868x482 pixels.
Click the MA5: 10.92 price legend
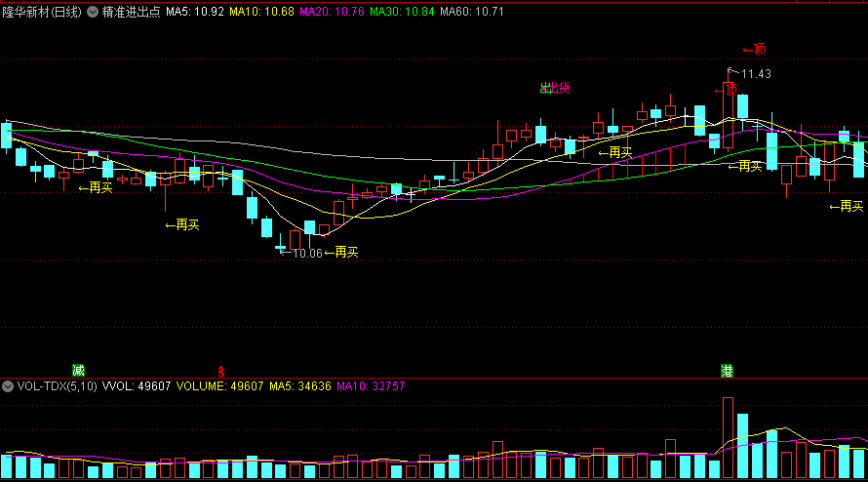coord(195,12)
